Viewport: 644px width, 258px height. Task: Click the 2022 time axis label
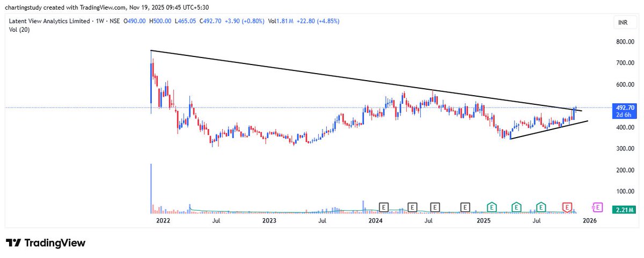tap(163, 220)
